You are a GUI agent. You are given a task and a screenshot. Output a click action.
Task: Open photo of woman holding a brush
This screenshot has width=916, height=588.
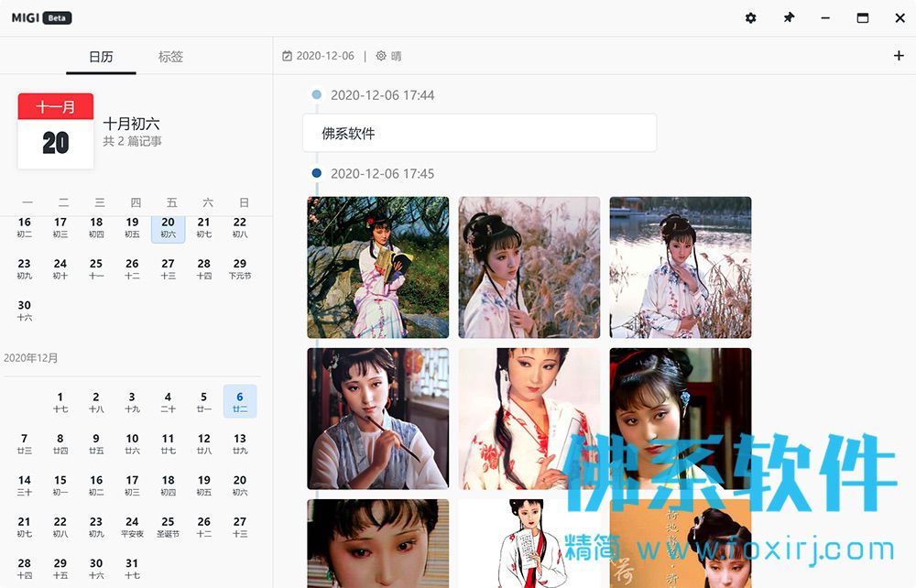click(378, 419)
